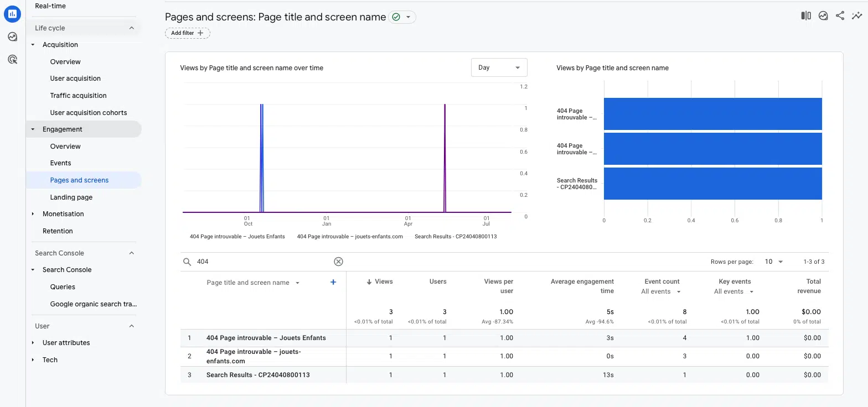Collapse the Search Console subgroup
This screenshot has height=407, width=868.
click(33, 270)
